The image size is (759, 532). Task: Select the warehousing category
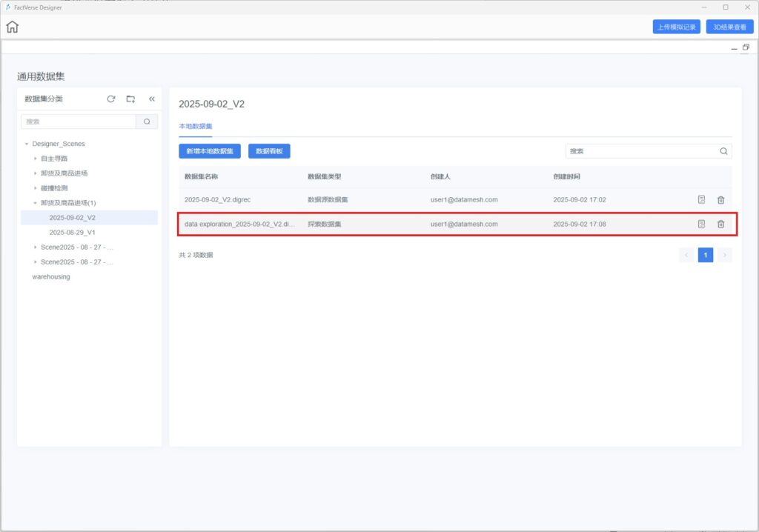click(51, 277)
